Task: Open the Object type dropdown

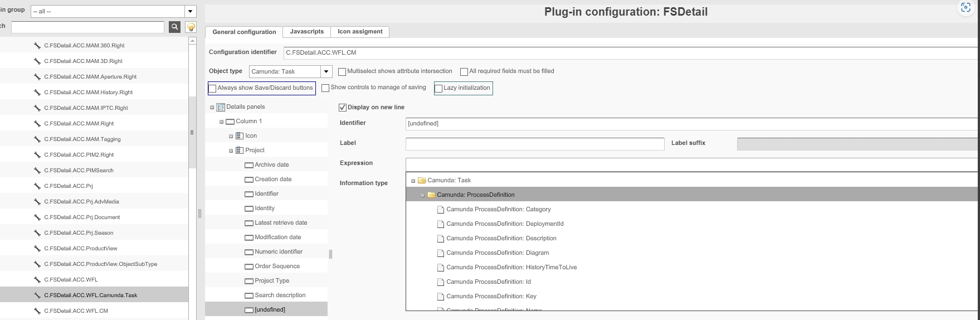Action: pos(326,71)
